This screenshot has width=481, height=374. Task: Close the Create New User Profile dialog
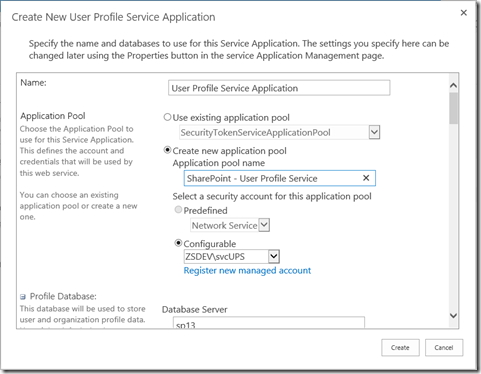pos(463,13)
